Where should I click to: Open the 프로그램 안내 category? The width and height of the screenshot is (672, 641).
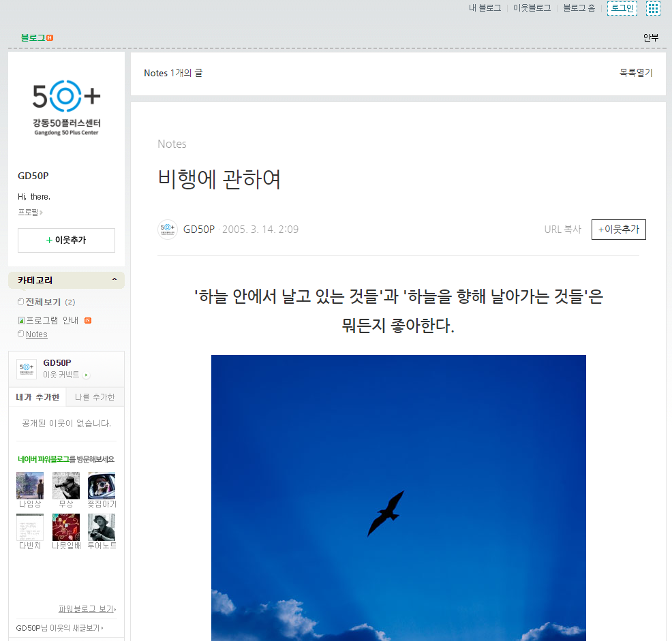point(52,320)
